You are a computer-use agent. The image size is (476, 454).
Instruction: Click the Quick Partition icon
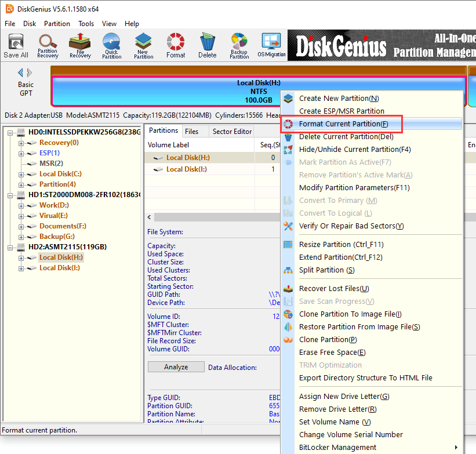pos(112,46)
